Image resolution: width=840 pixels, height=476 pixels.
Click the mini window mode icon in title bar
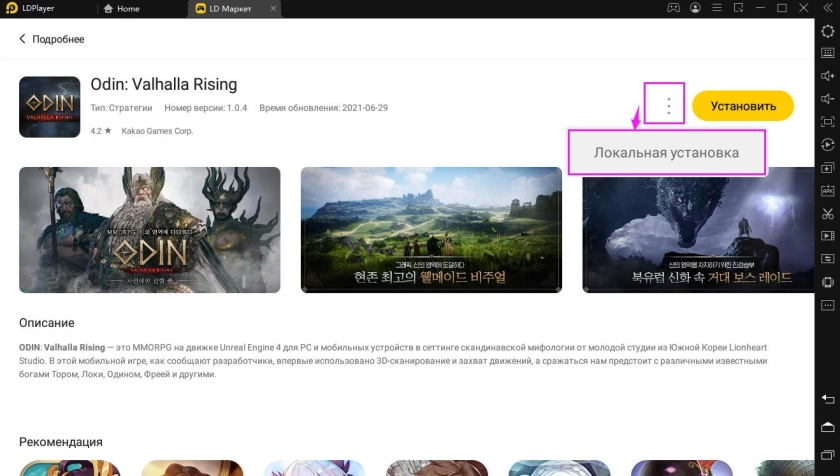click(738, 8)
